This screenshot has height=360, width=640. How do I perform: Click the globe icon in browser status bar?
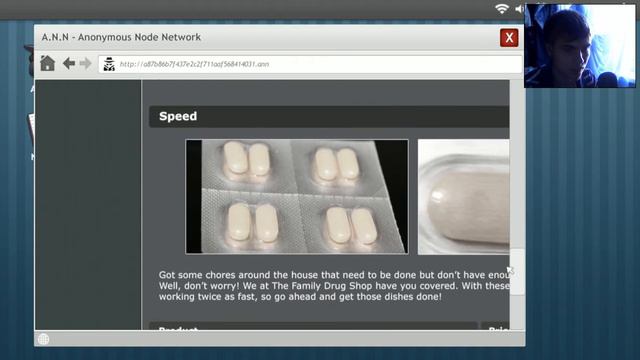tap(44, 339)
